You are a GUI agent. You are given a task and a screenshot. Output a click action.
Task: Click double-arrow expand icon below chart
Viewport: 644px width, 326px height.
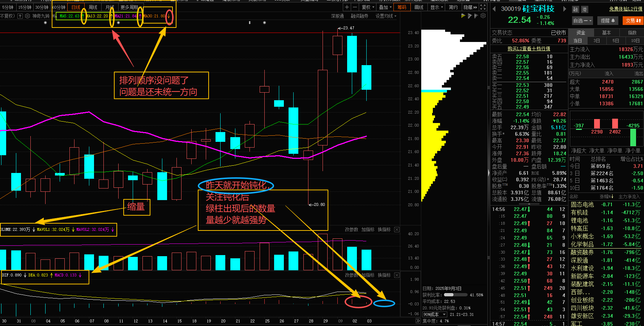point(418,321)
